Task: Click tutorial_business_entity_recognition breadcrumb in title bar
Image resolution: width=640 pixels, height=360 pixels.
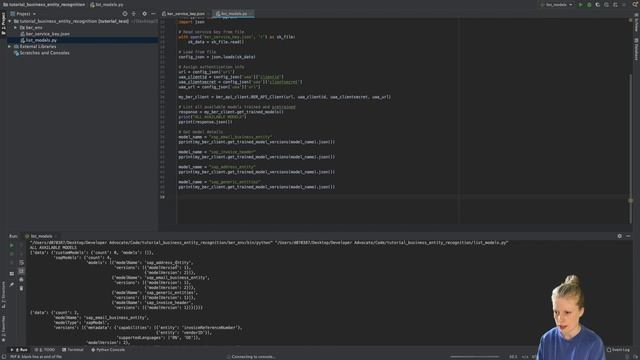Action: tap(44, 5)
